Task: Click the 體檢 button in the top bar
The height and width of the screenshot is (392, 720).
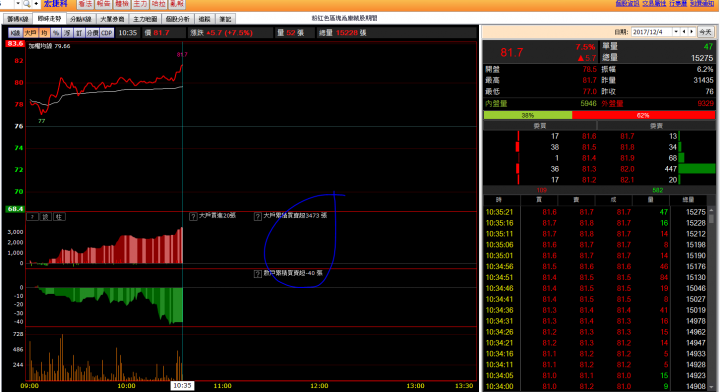Action: tap(122, 4)
